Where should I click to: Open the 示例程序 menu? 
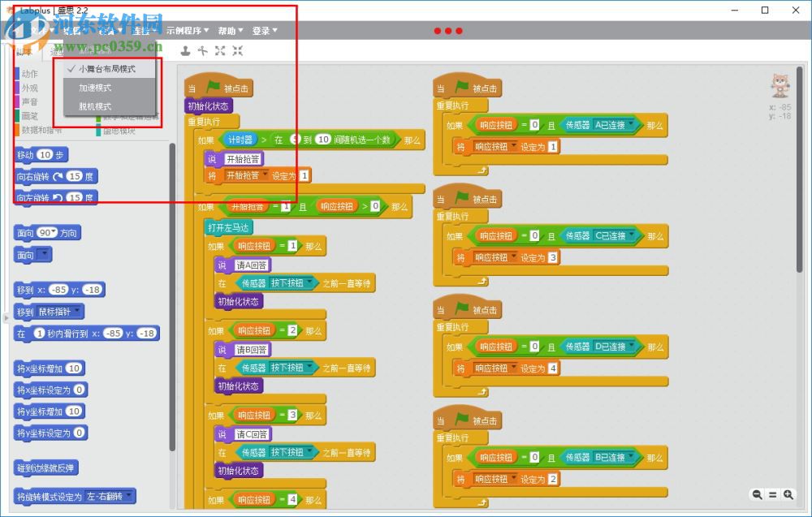188,31
